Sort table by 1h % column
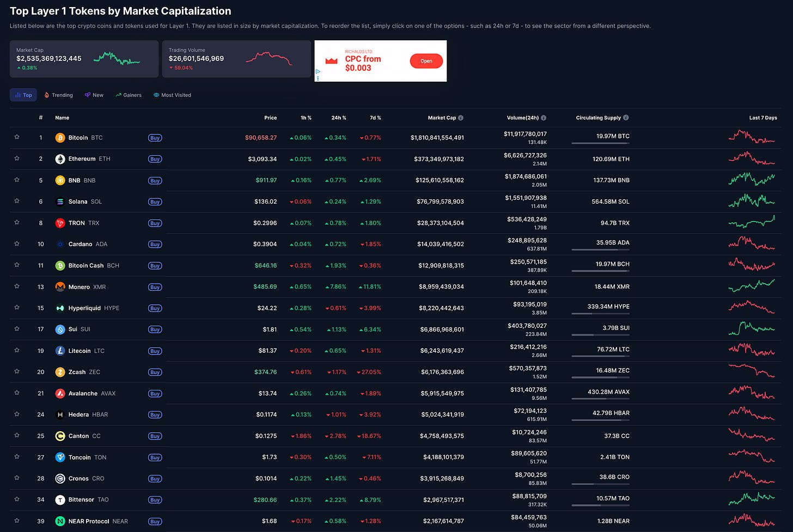The height and width of the screenshot is (532, 793). pyautogui.click(x=306, y=118)
